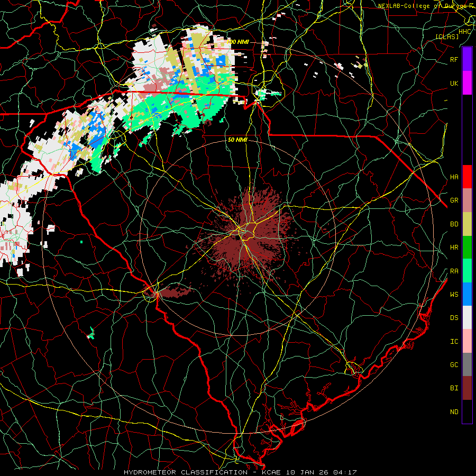Click the RF legend label
This screenshot has width=476, height=476.
click(454, 59)
